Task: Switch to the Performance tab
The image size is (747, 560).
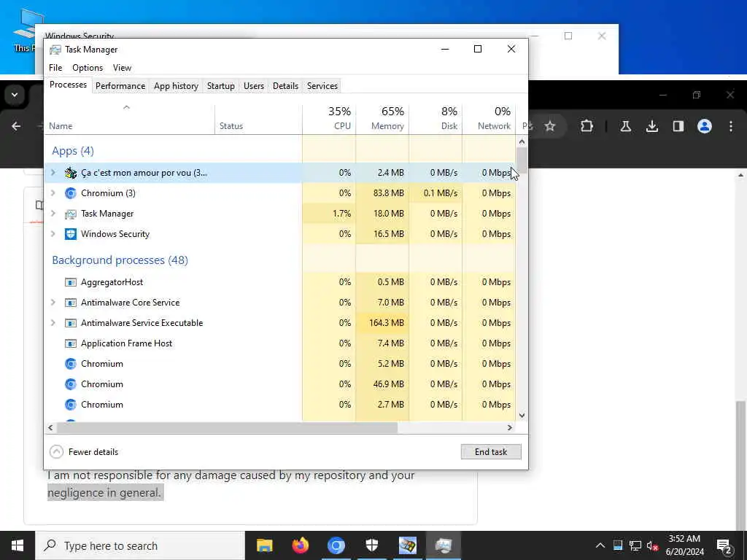Action: pyautogui.click(x=120, y=86)
